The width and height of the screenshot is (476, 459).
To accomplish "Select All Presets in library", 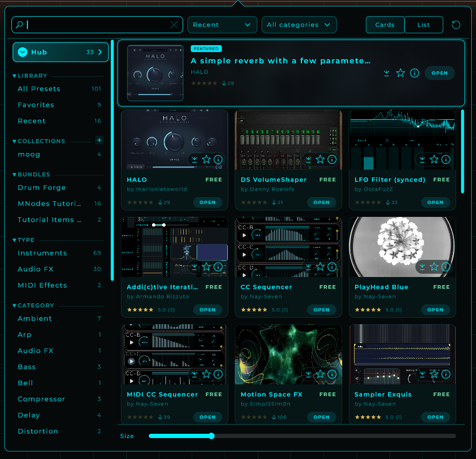I will [x=59, y=89].
